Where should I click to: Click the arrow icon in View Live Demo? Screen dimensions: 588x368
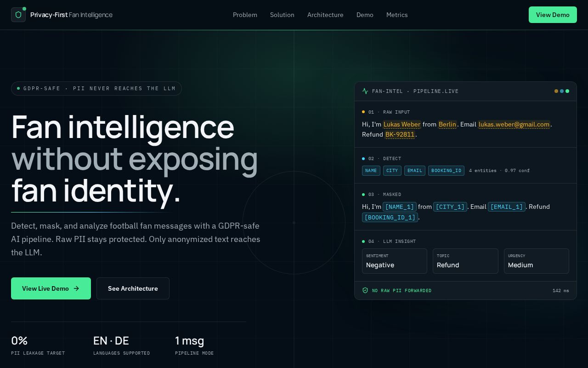(76, 288)
